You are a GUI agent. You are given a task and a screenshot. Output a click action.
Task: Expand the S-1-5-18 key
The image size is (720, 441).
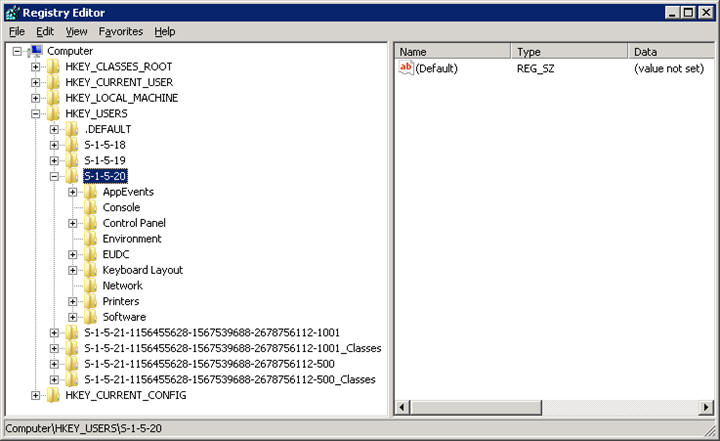[54, 145]
